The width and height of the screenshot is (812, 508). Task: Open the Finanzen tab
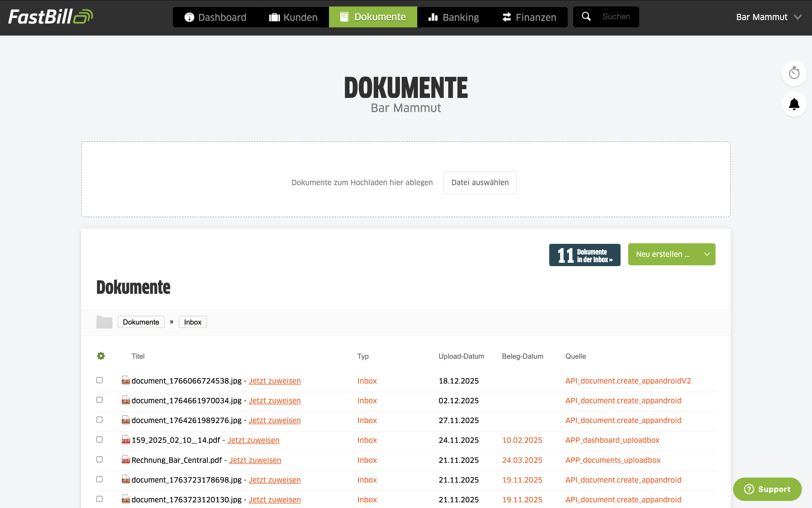point(529,17)
